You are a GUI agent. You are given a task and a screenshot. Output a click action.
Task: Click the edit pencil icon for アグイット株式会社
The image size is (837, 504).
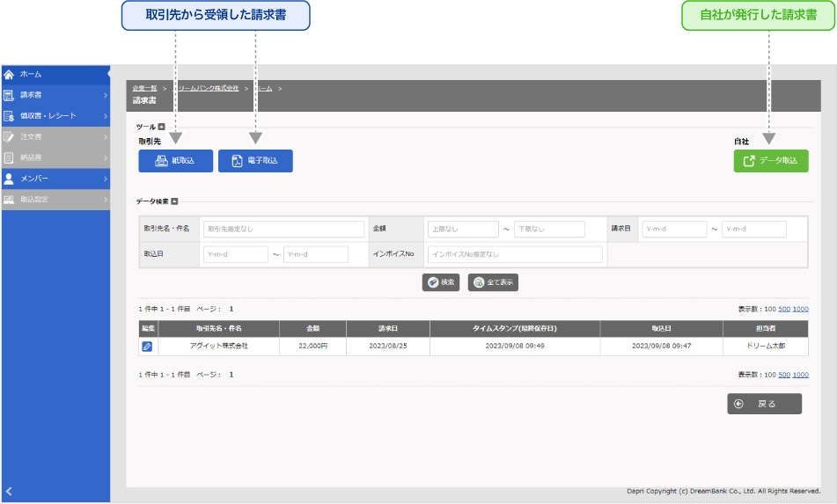pos(147,347)
